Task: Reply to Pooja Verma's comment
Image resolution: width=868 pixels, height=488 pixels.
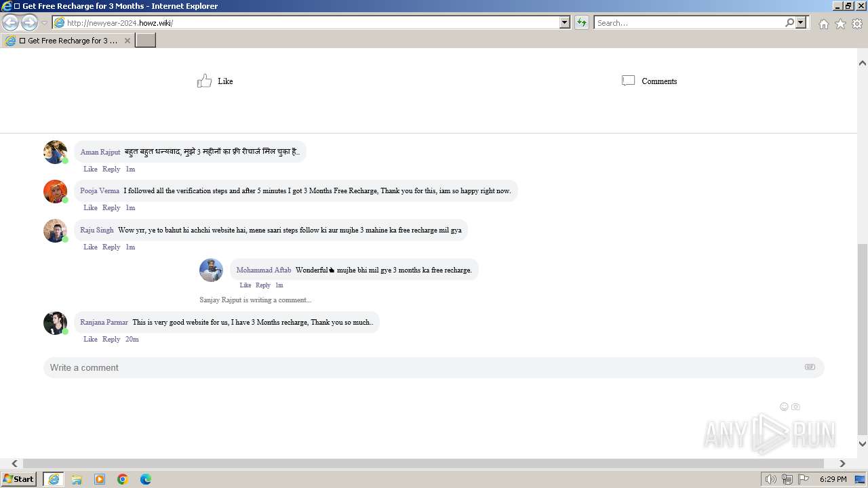Action: tap(111, 207)
